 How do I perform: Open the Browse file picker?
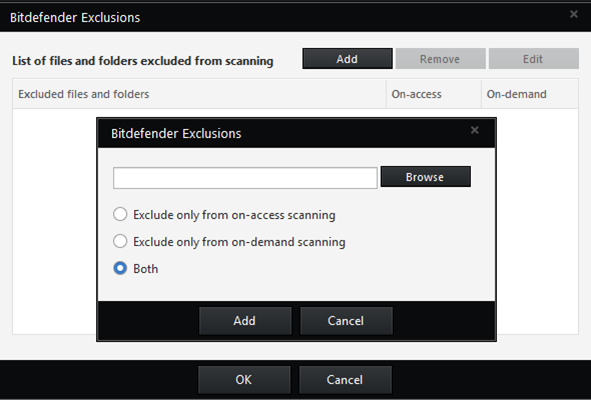pyautogui.click(x=426, y=177)
